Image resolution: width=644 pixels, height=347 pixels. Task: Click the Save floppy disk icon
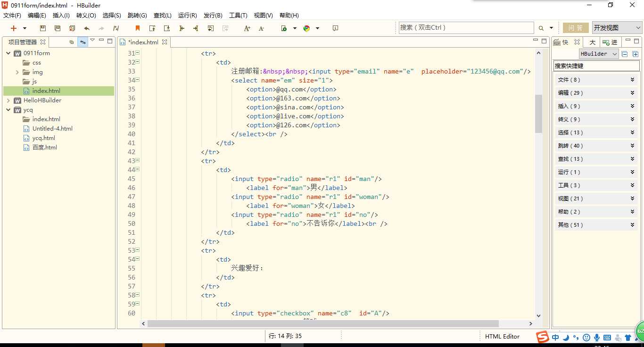(x=43, y=28)
